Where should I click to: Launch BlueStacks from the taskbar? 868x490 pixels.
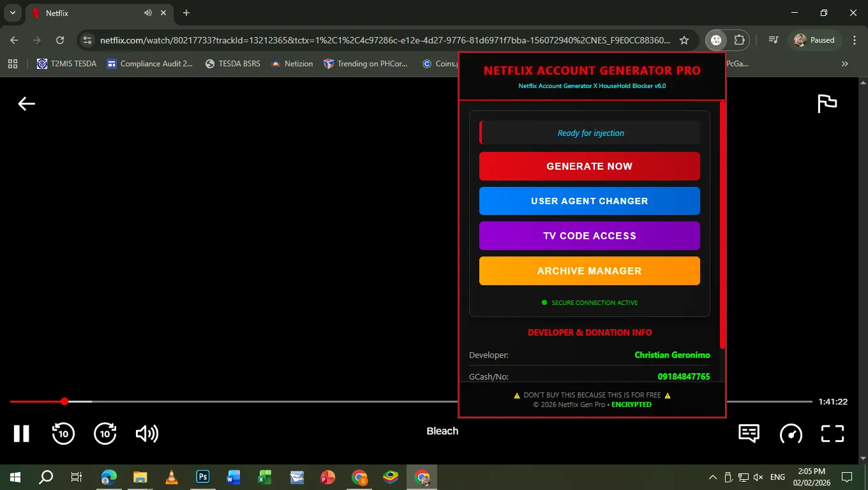391,477
